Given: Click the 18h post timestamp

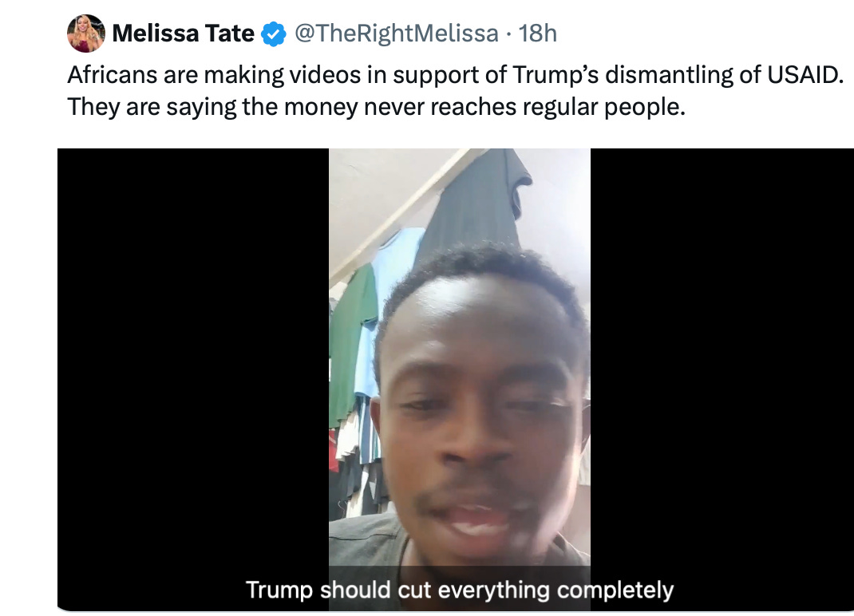Looking at the screenshot, I should (x=538, y=34).
